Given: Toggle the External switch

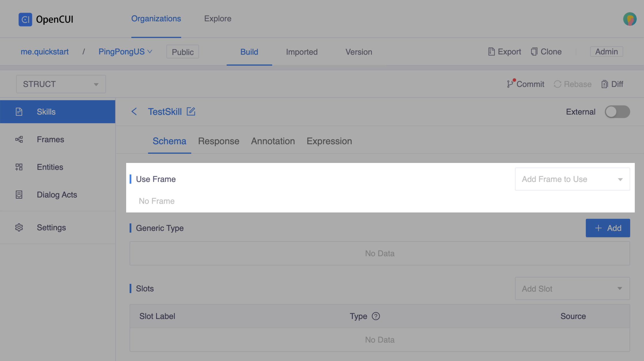Looking at the screenshot, I should click(x=617, y=112).
